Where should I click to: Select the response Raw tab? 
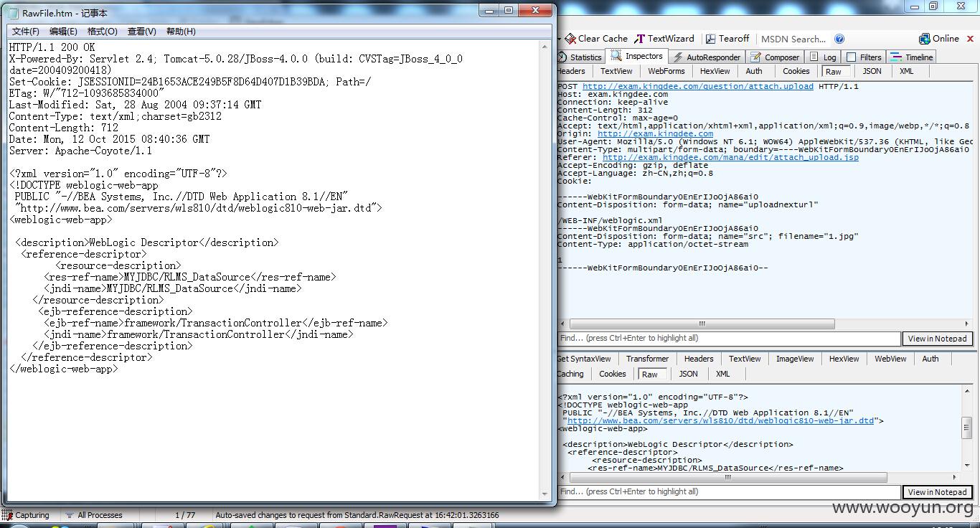(x=651, y=374)
